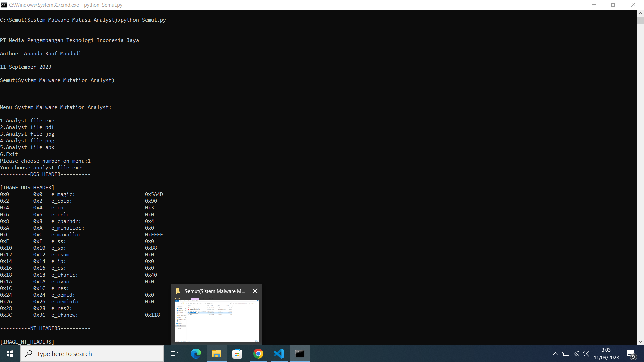Open Google Chrome from taskbar
The height and width of the screenshot is (362, 644).
258,354
